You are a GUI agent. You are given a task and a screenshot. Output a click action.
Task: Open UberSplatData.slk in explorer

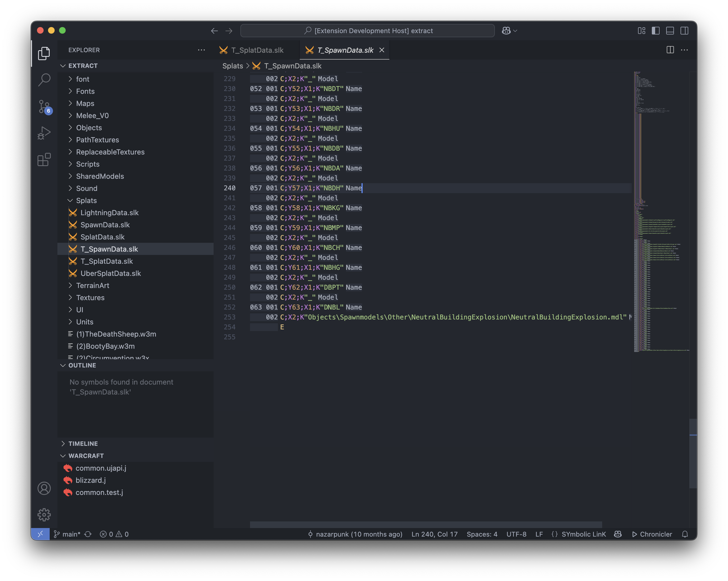110,273
